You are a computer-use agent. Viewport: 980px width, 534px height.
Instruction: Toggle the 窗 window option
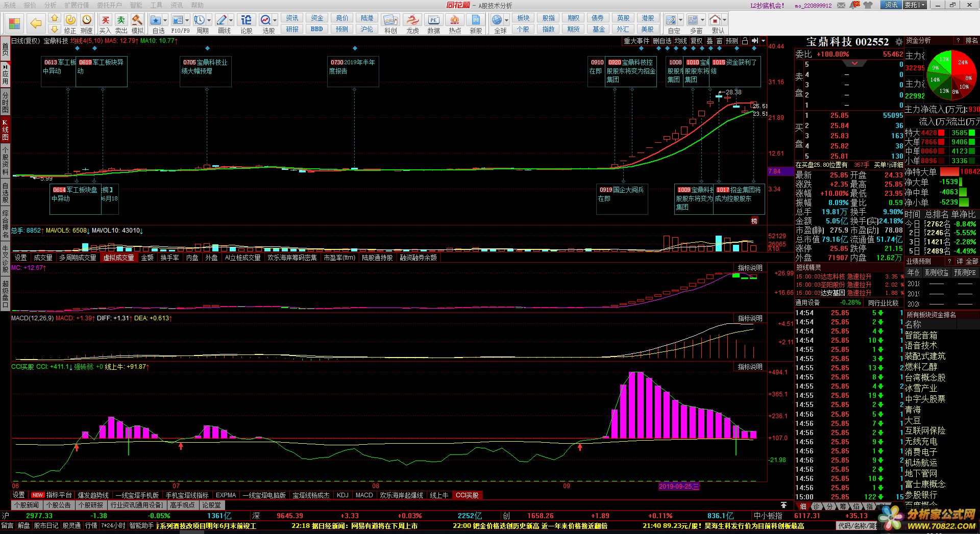point(719,41)
